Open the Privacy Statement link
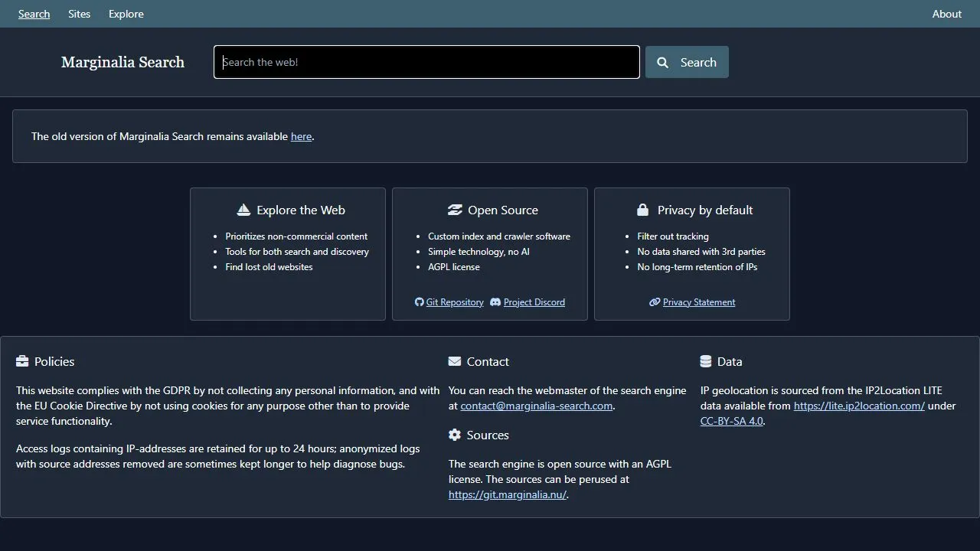This screenshot has width=980, height=551. tap(699, 302)
